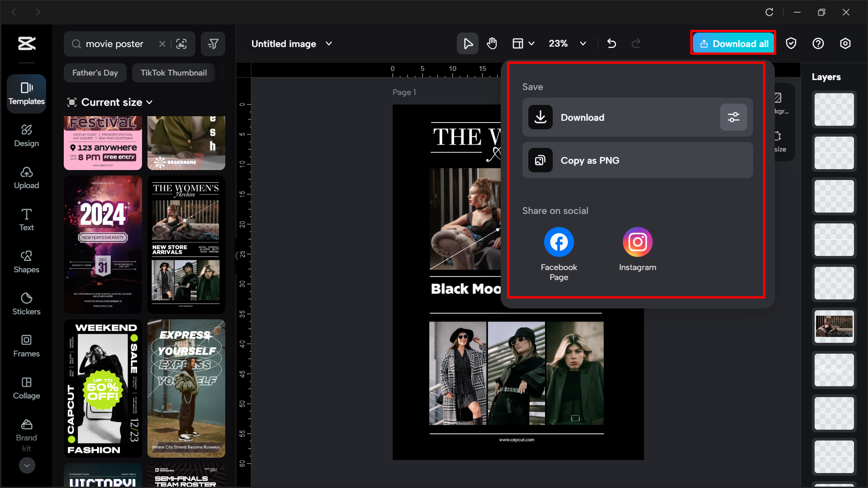Redo the last action

(x=636, y=44)
